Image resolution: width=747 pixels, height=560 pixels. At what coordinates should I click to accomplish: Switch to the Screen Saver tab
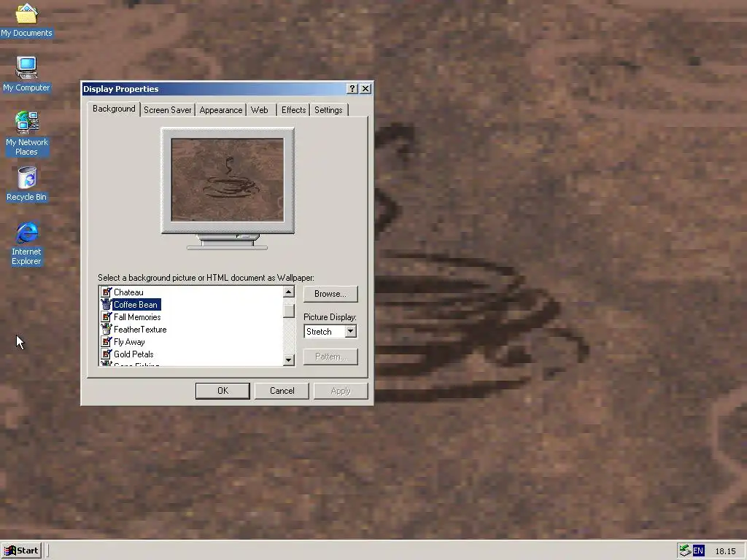point(167,110)
